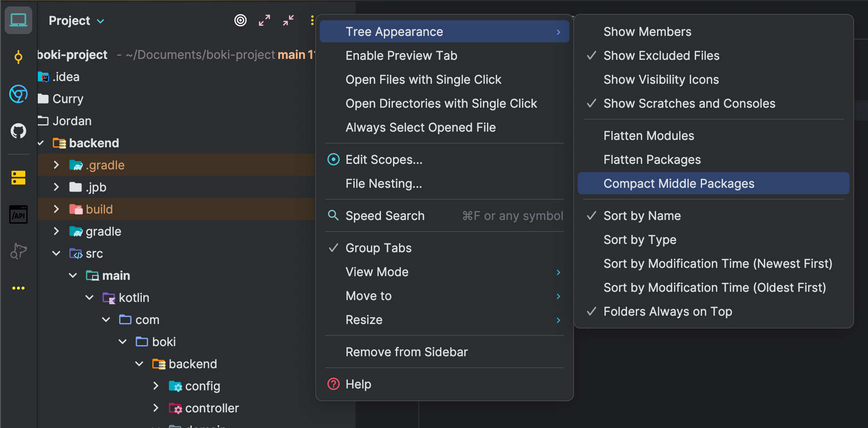Uncheck the Group Tabs option
Screen dimensions: 868x428
click(378, 248)
